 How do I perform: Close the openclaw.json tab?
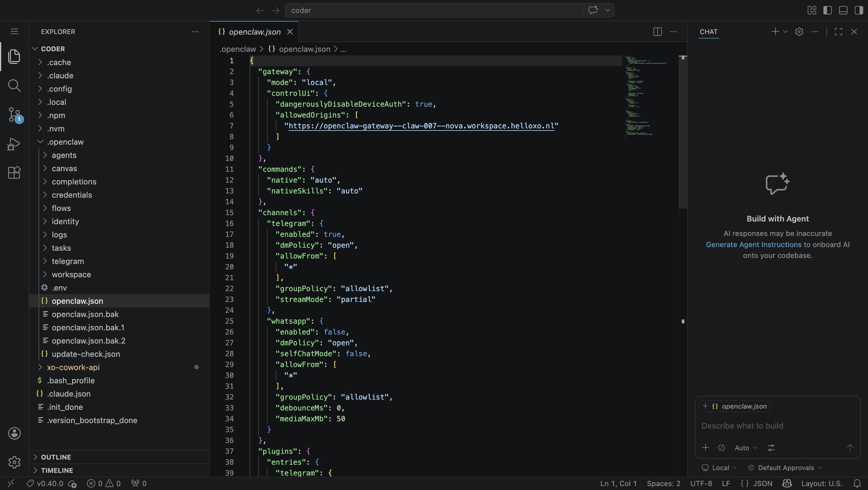click(290, 32)
